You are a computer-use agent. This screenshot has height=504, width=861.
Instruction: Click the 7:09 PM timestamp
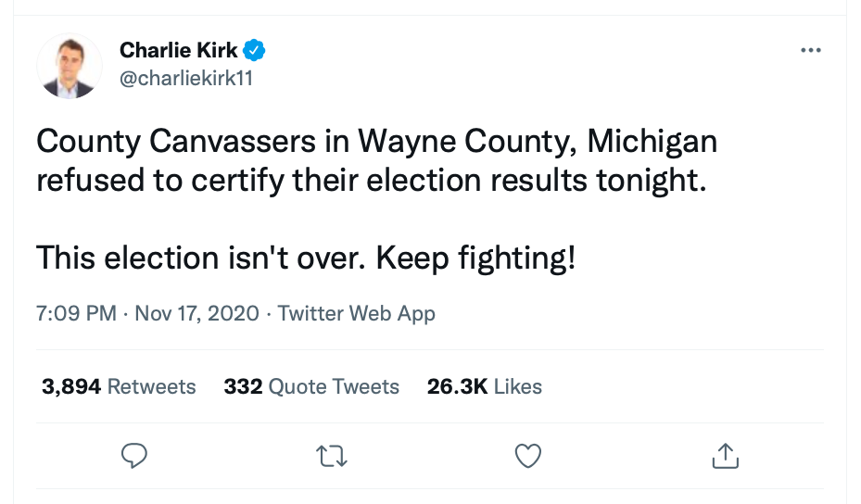pyautogui.click(x=76, y=313)
